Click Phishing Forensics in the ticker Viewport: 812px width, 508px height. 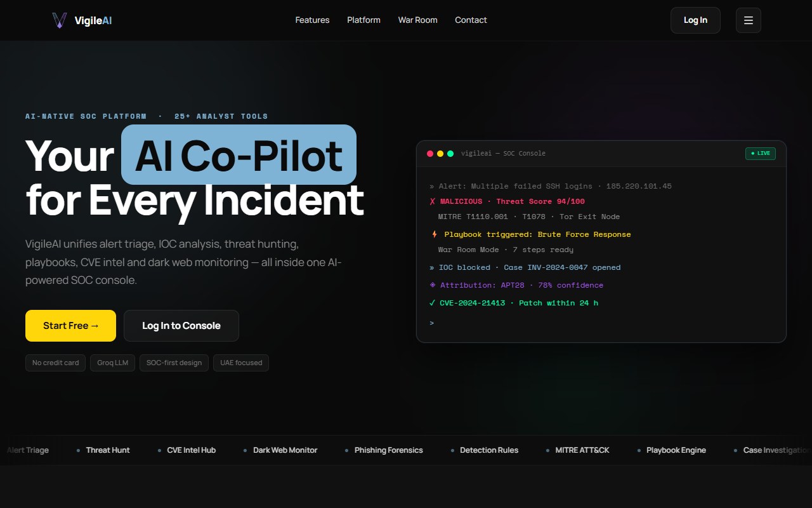[x=389, y=450]
